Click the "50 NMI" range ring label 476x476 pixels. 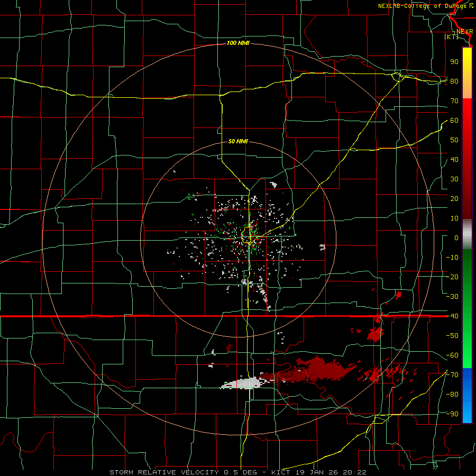click(x=238, y=141)
